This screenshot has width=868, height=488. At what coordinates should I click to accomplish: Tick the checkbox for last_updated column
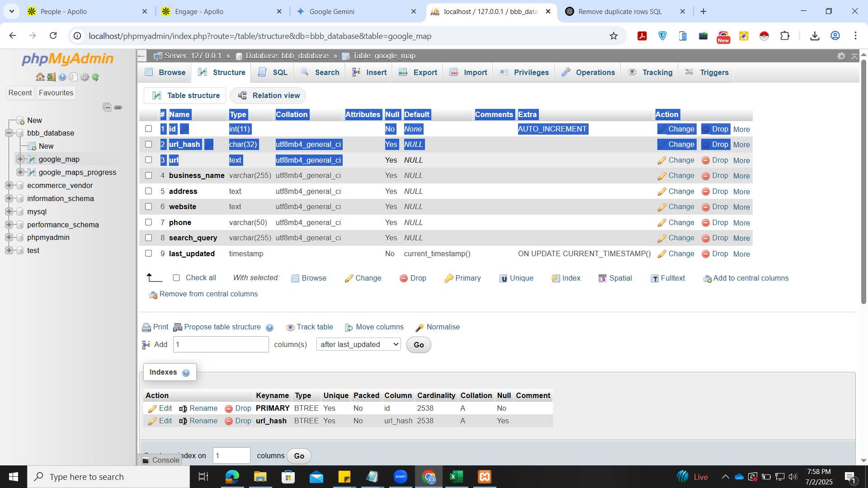[148, 253]
